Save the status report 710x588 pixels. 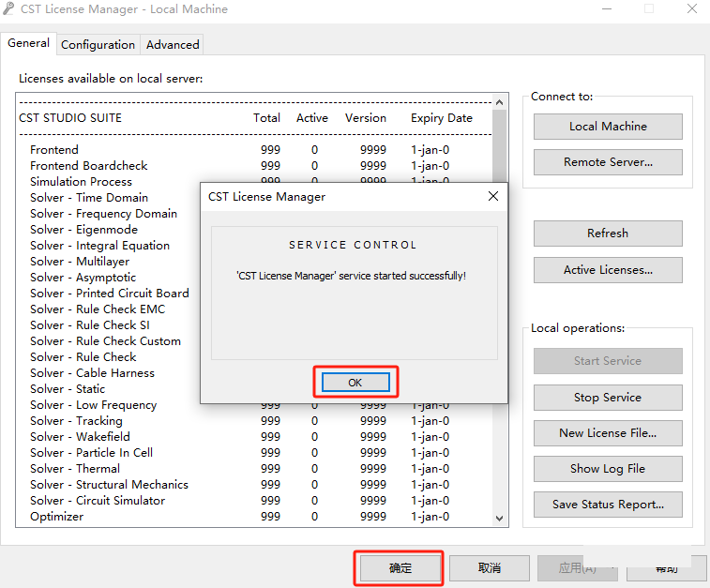608,505
